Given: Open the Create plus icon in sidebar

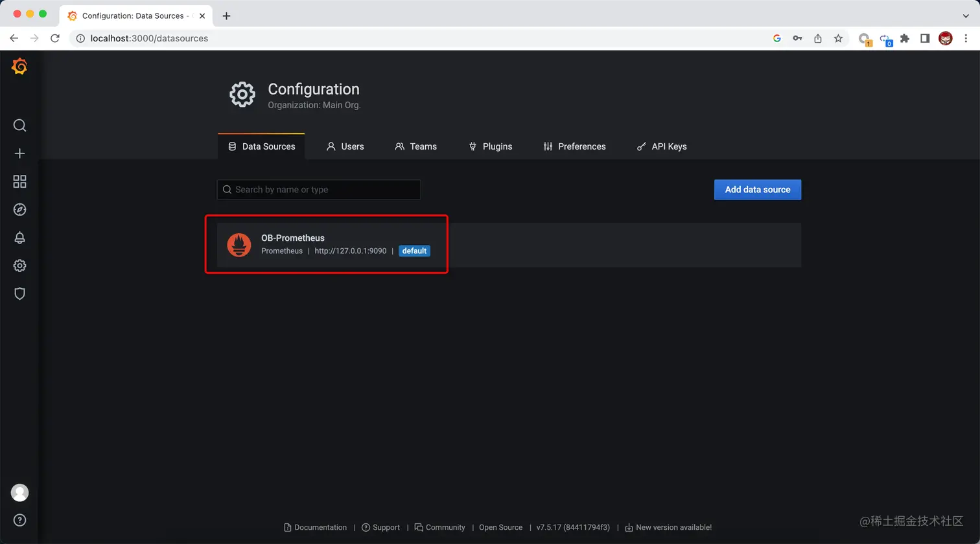Looking at the screenshot, I should (x=19, y=153).
